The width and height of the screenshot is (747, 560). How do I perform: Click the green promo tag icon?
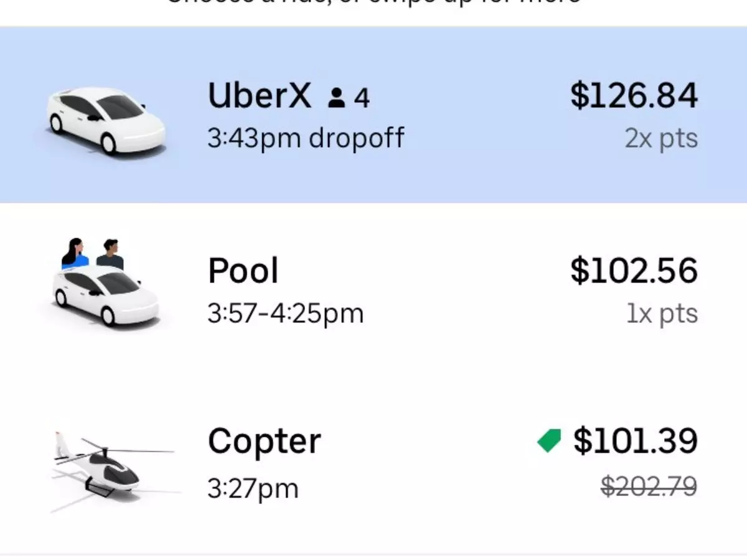pyautogui.click(x=549, y=441)
